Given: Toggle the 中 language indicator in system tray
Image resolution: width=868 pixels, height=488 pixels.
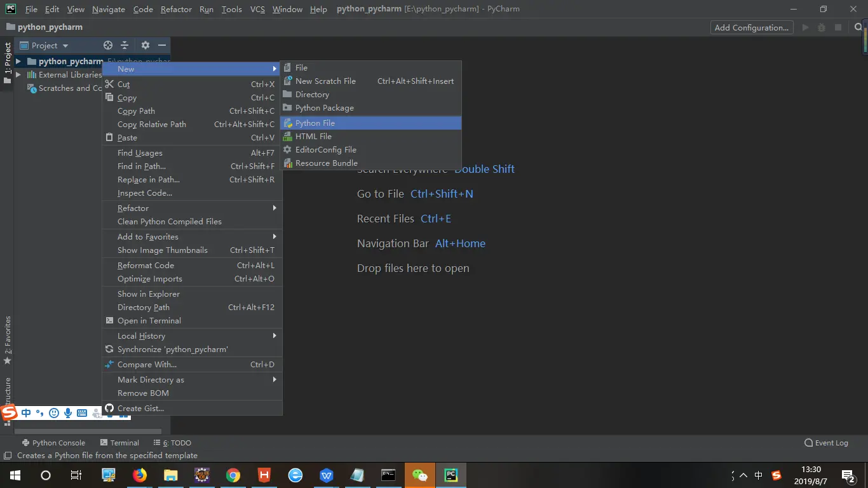Looking at the screenshot, I should (x=759, y=475).
